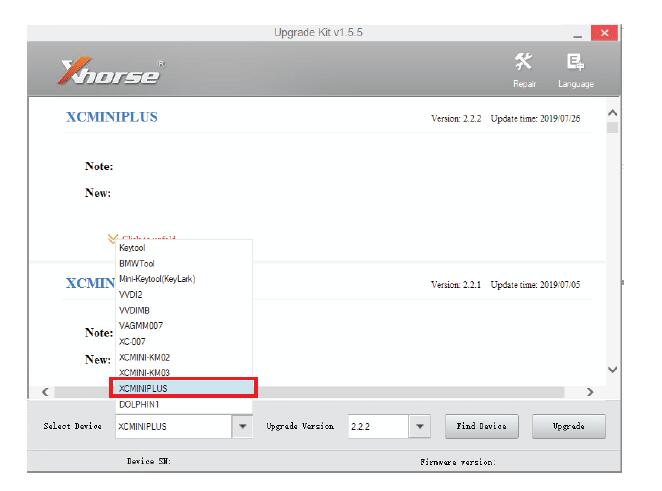This screenshot has width=662, height=491.
Task: Click the Firmware version label
Action: [x=458, y=462]
